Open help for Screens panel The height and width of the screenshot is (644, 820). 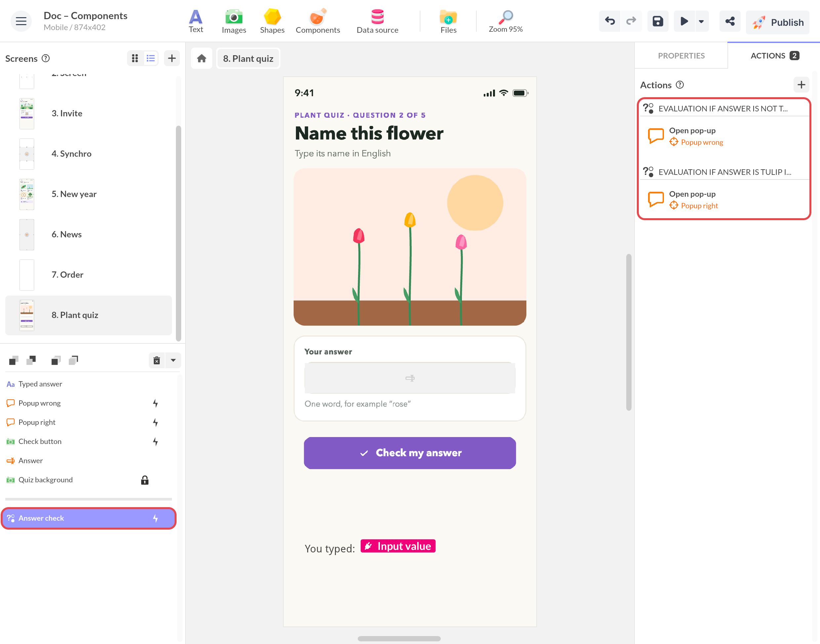[46, 58]
